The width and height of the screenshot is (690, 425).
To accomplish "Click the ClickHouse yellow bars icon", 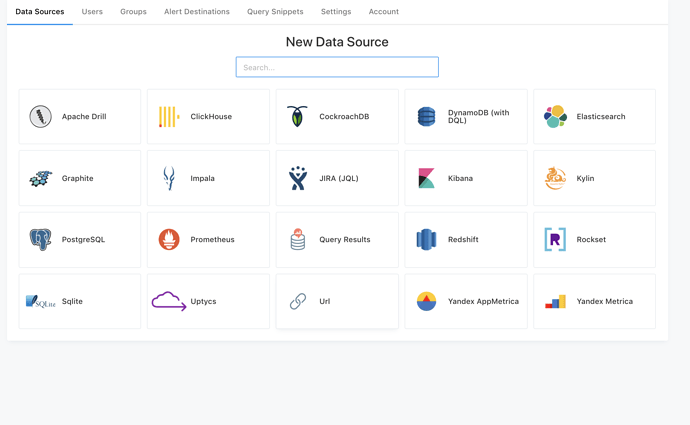I will coord(169,117).
